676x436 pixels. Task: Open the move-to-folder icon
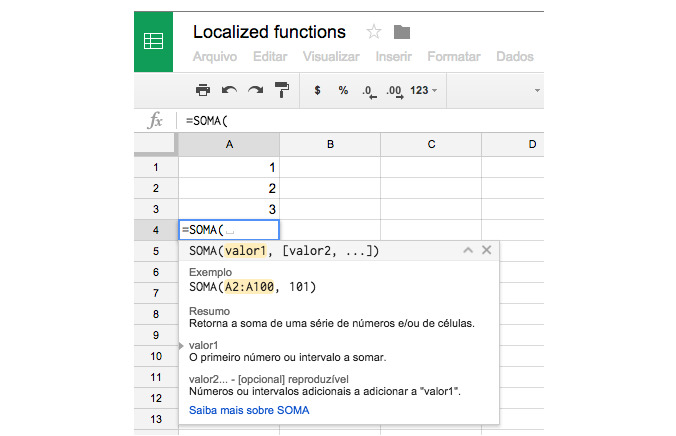point(402,32)
